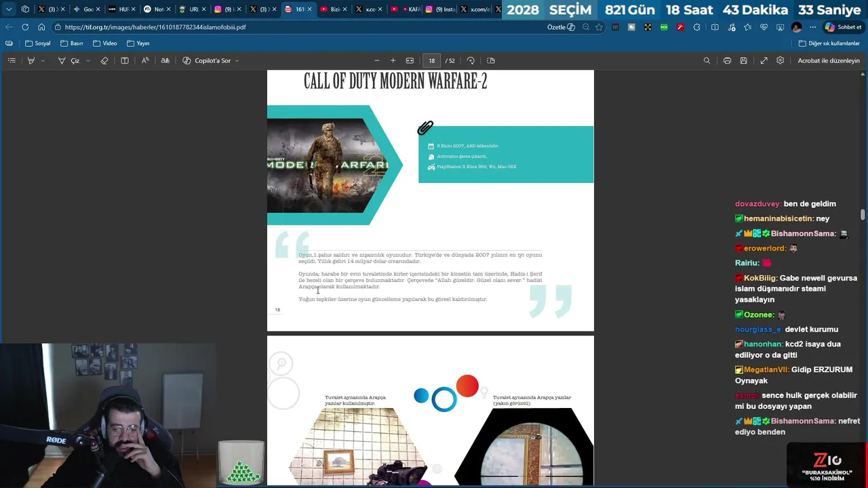Open the browser profile avatar
Screen dimensions: 868x488
pyautogui.click(x=796, y=27)
